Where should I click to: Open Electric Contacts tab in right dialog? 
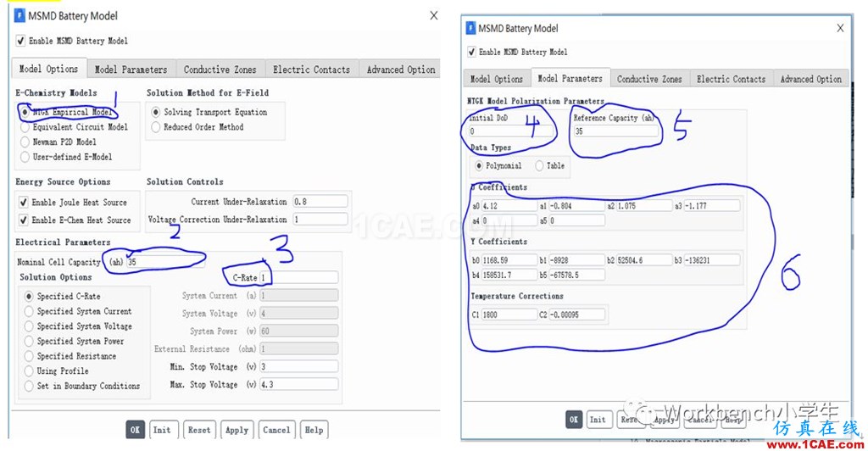pos(732,79)
